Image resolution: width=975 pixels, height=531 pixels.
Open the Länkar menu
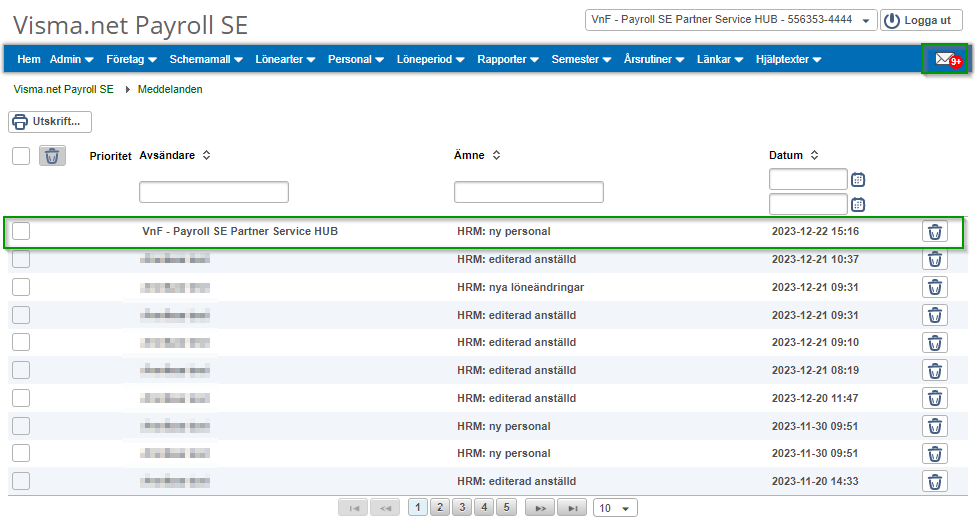(720, 60)
